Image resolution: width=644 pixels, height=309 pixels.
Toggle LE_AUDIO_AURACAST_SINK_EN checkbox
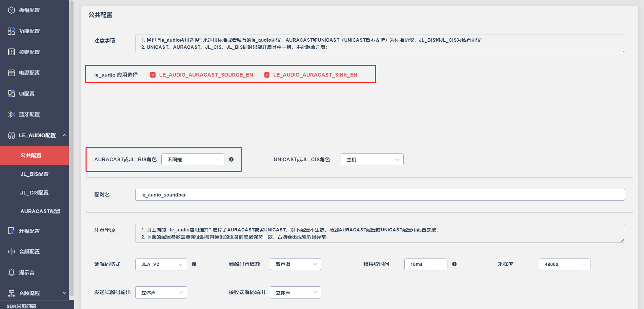coord(267,75)
